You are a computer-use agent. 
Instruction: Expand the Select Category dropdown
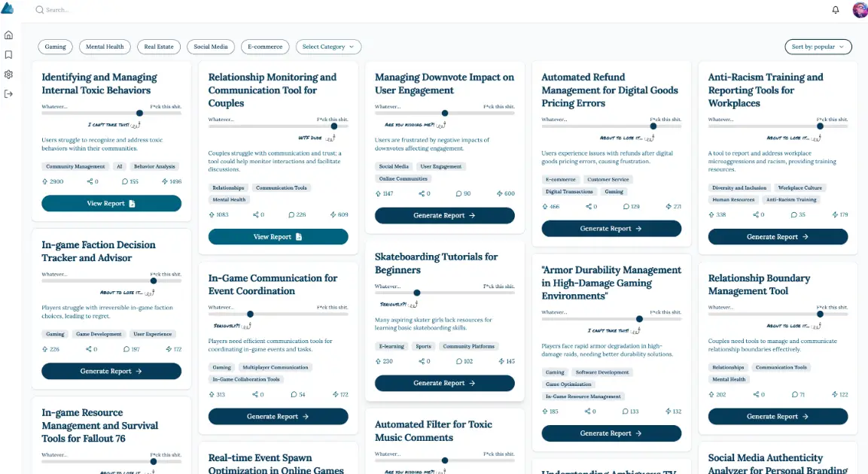tap(328, 47)
